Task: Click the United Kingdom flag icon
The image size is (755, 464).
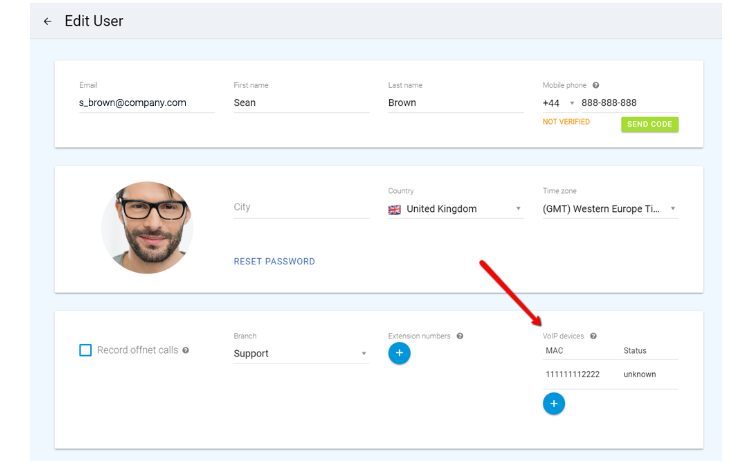Action: tap(394, 209)
